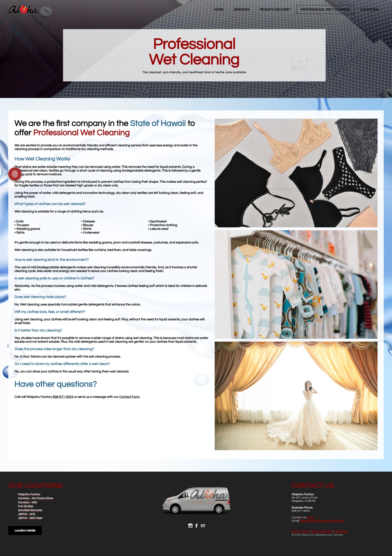Click the Aloha delivery van image
The height and width of the screenshot is (556, 392).
point(196,500)
